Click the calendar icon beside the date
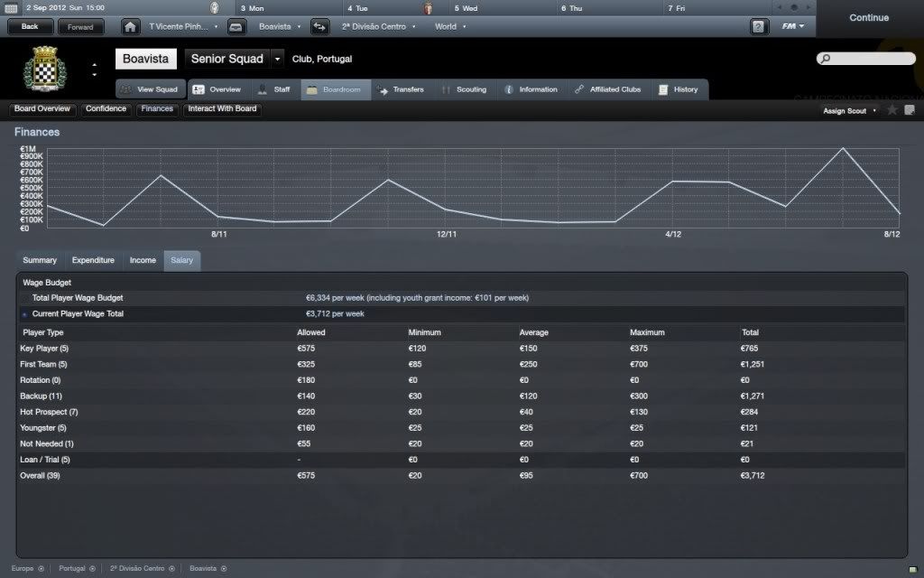Viewport: 924px width, 578px height. pyautogui.click(x=12, y=8)
